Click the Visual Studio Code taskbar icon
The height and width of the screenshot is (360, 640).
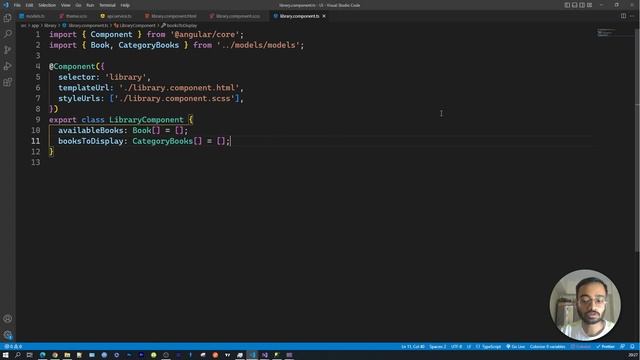(x=252, y=355)
